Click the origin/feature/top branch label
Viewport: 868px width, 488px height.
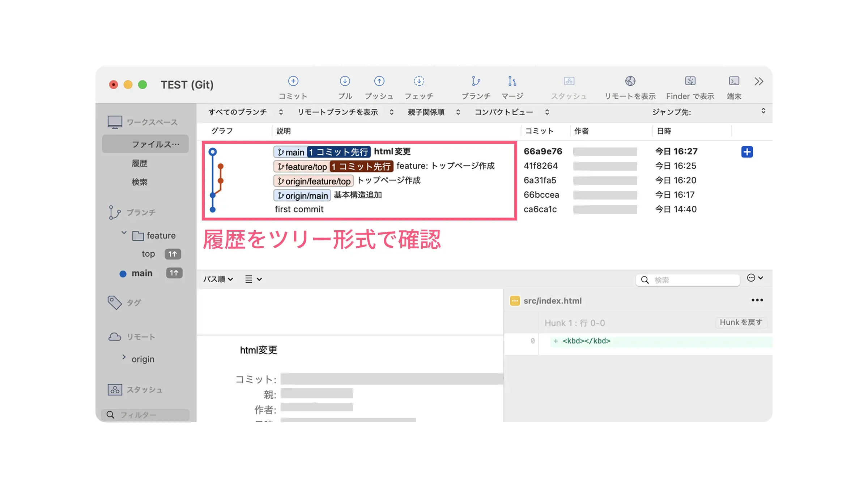coord(313,181)
